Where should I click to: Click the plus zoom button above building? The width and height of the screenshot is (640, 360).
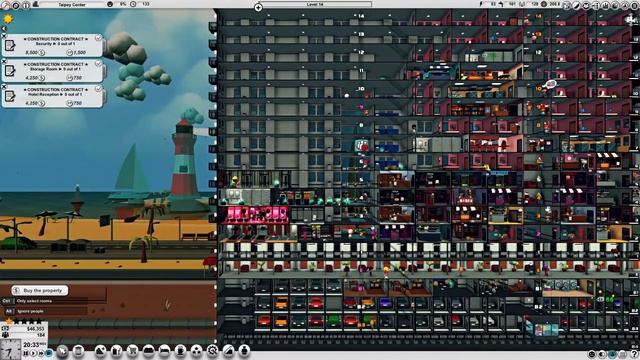[258, 7]
